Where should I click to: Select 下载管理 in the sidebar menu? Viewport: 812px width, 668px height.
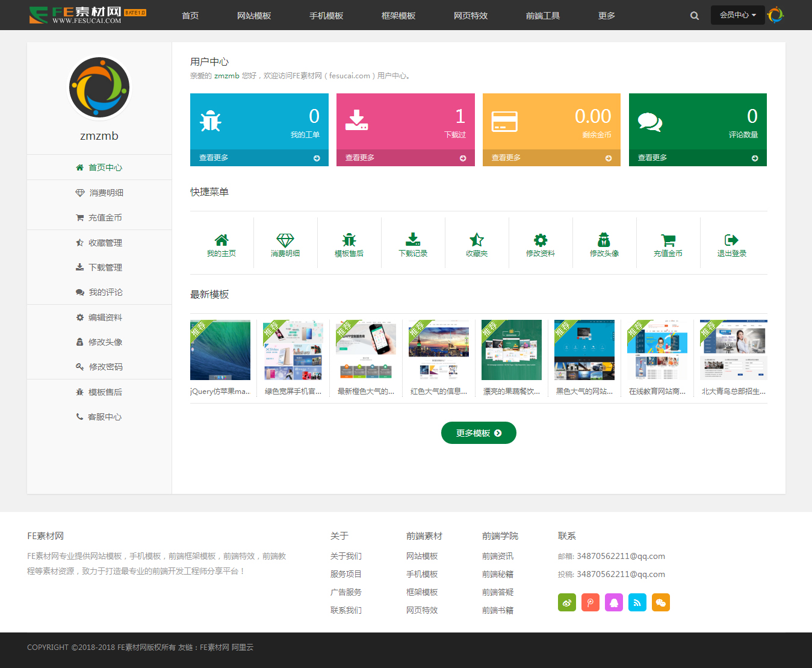pyautogui.click(x=99, y=267)
